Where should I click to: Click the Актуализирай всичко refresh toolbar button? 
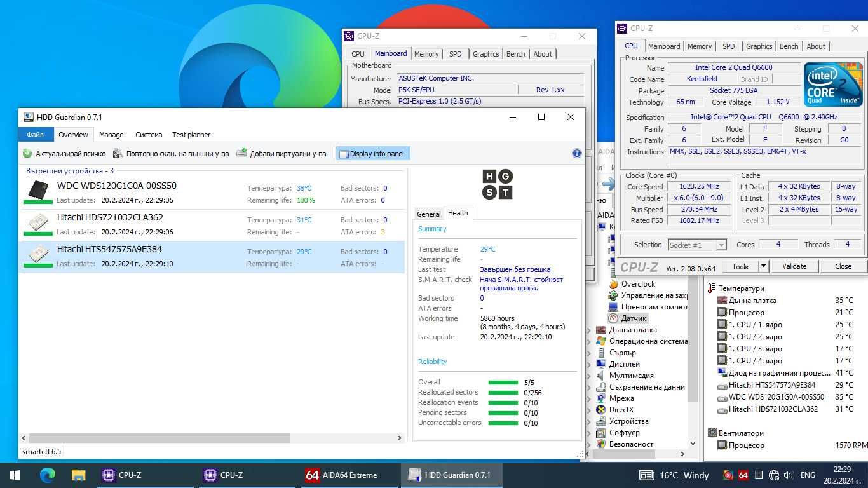[x=64, y=154]
